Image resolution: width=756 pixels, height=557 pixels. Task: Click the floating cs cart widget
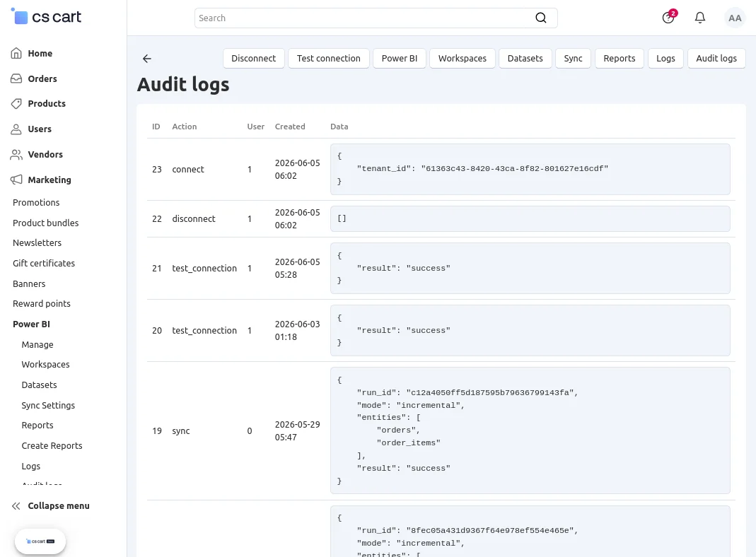point(40,541)
